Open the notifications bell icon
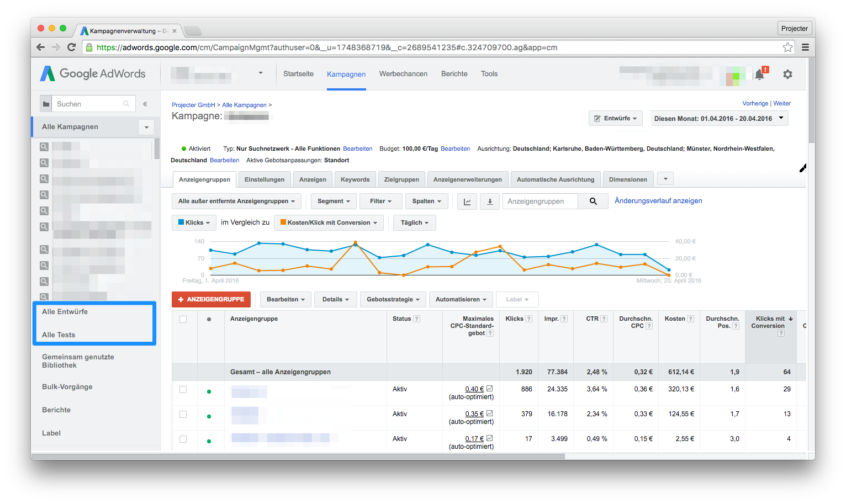846x504 pixels. click(760, 74)
